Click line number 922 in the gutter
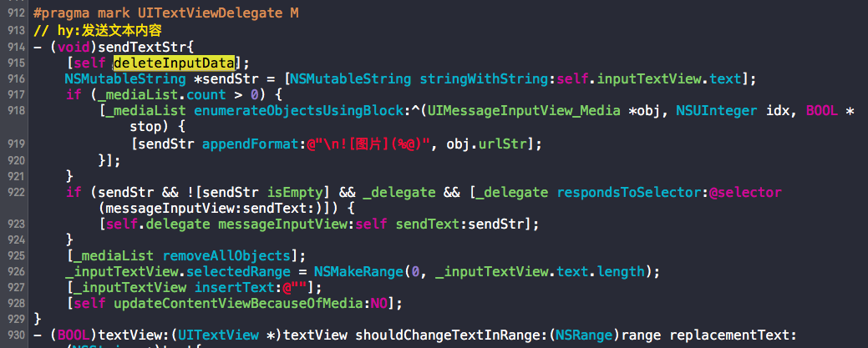 coord(17,193)
